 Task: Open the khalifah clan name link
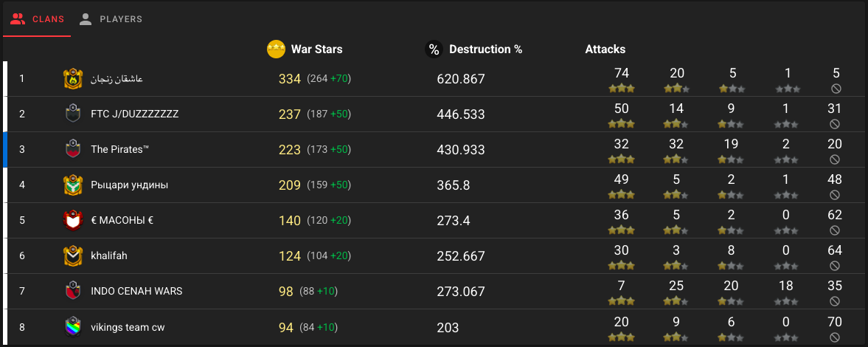click(x=109, y=255)
